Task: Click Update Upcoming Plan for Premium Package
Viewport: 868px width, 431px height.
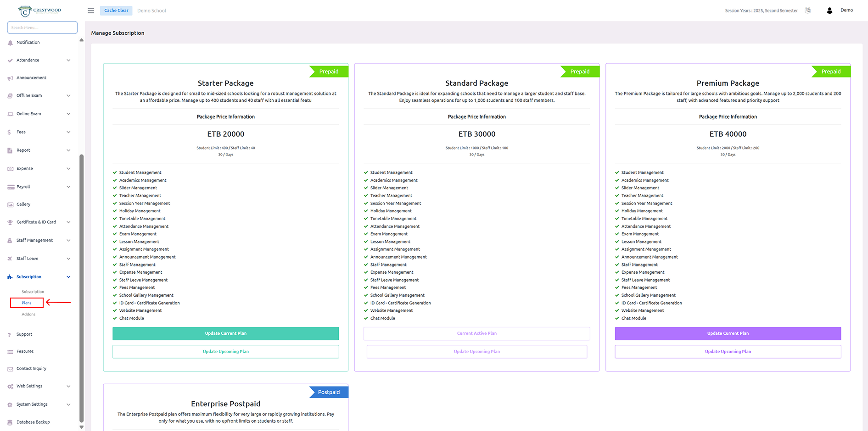Action: coord(728,352)
